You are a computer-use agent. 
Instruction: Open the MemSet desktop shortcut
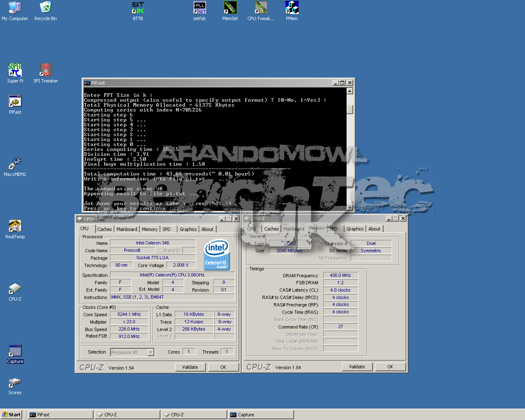point(230,11)
